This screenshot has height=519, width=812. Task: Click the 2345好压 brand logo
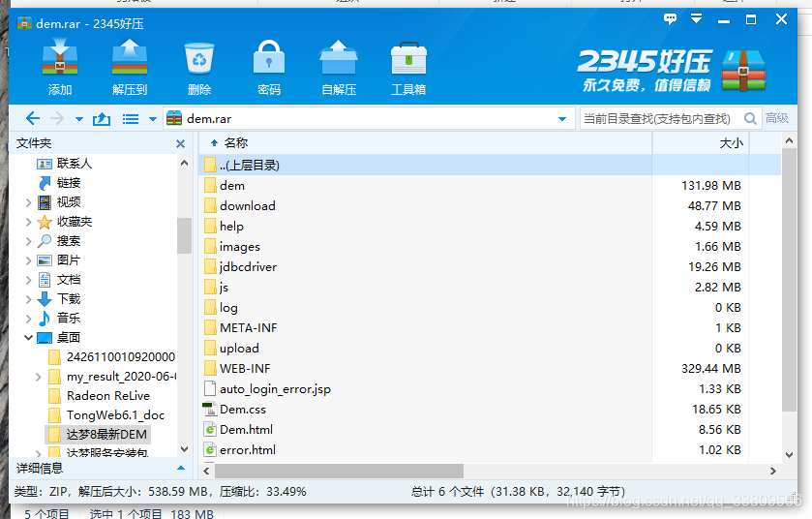pyautogui.click(x=671, y=71)
